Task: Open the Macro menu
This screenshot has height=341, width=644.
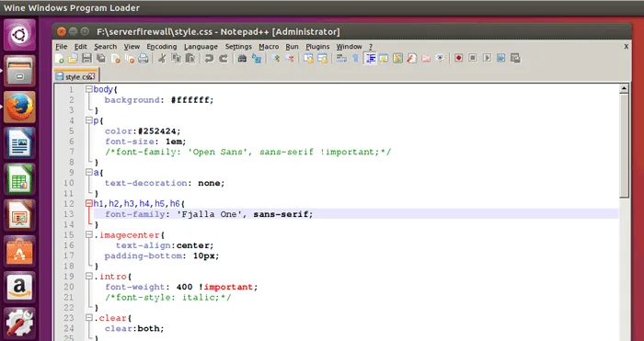Action: 269,46
